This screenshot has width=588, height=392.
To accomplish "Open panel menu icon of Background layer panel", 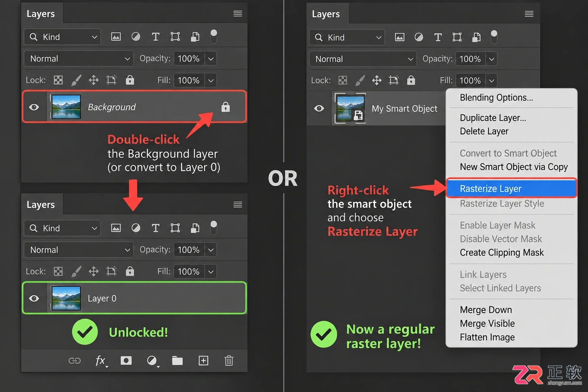I will pos(238,13).
